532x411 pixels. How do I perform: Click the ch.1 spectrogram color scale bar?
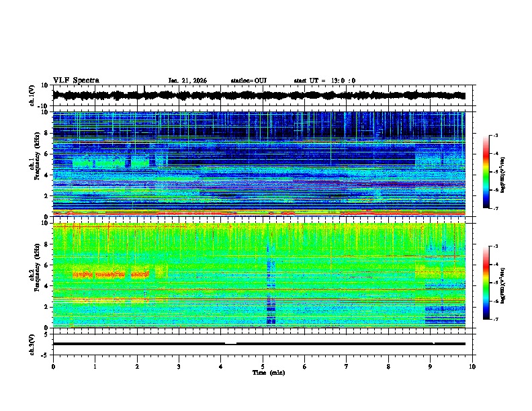[486, 172]
